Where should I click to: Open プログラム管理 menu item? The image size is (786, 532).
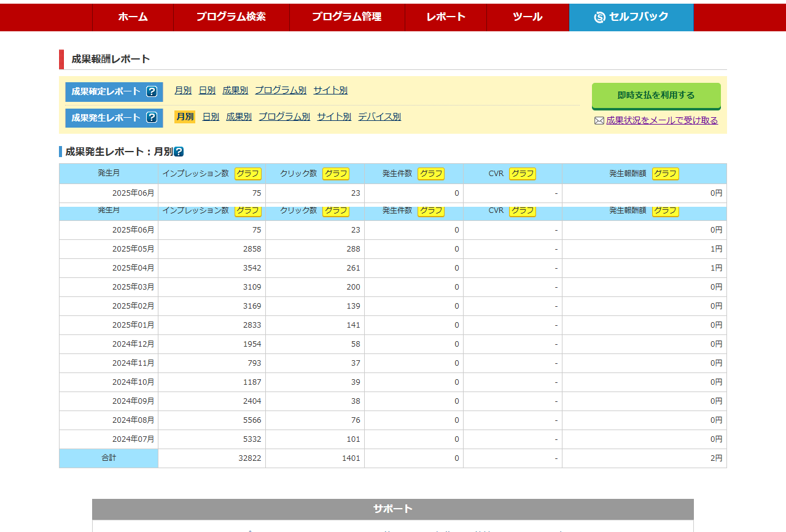346,17
